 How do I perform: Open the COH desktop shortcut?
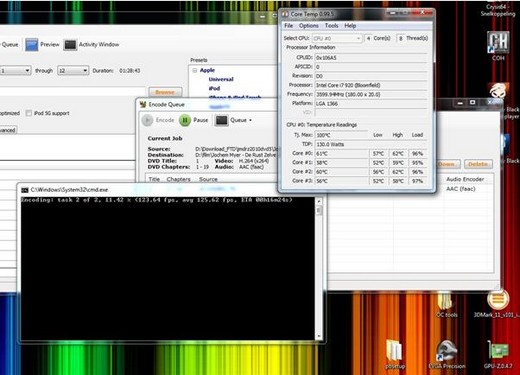tap(498, 46)
